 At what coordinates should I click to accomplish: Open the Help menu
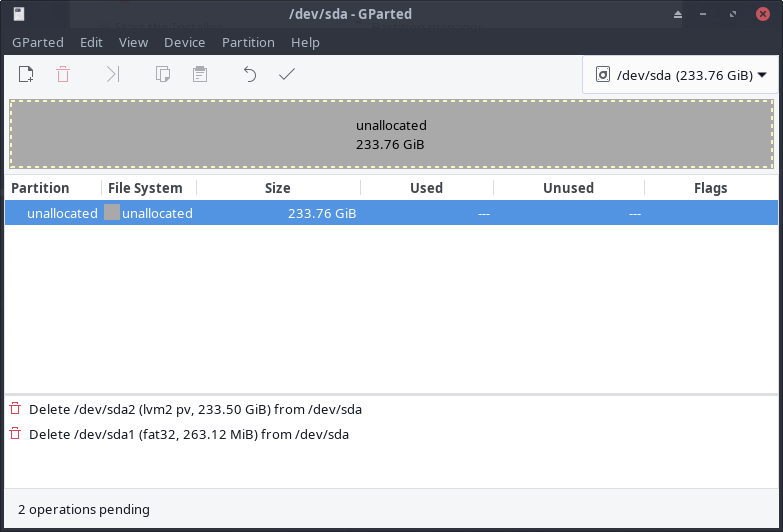click(x=305, y=42)
